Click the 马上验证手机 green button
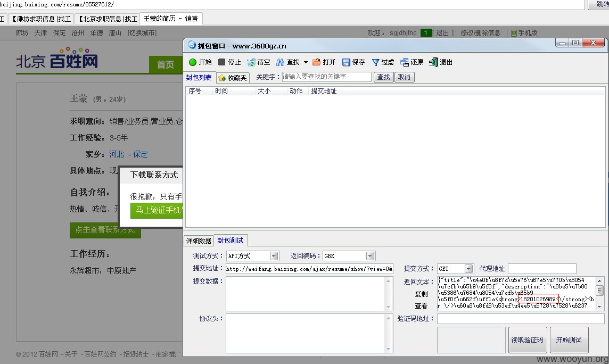Viewport: 609px width, 364px height. [157, 210]
